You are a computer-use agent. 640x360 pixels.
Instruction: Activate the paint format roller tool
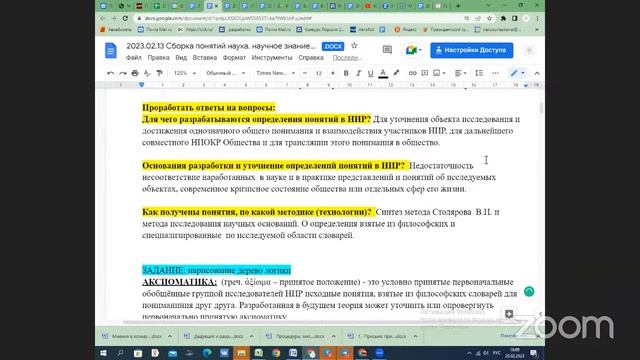[x=160, y=73]
